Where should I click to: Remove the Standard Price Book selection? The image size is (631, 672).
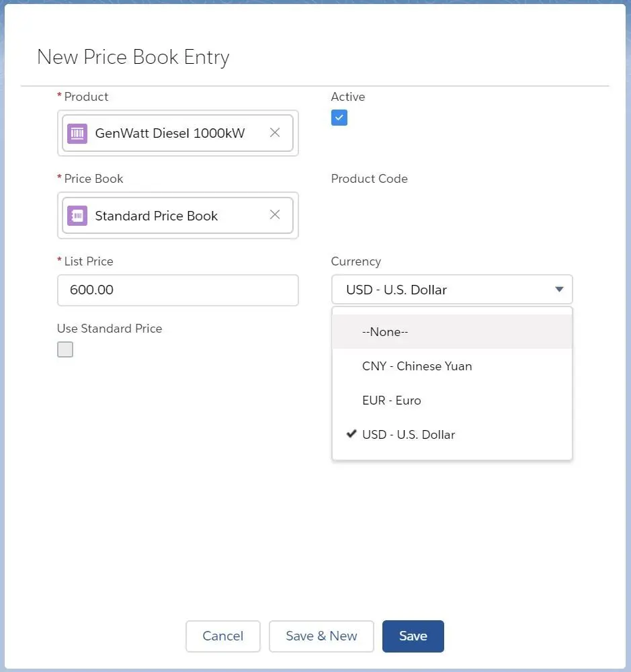pos(275,215)
